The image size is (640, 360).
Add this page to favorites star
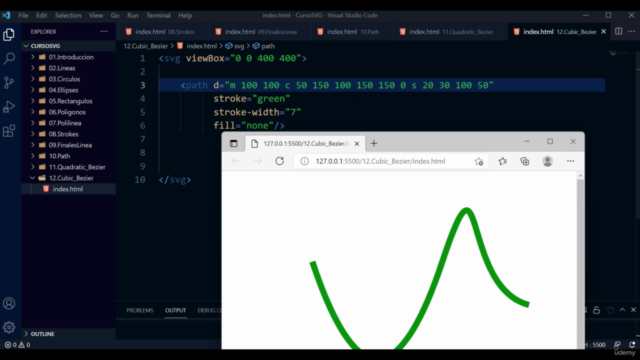point(479,161)
